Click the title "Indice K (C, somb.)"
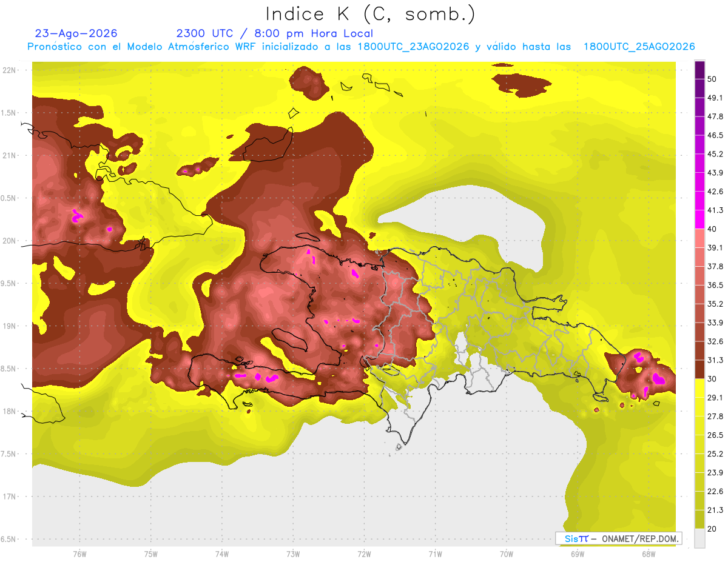The width and height of the screenshot is (728, 562). point(370,13)
